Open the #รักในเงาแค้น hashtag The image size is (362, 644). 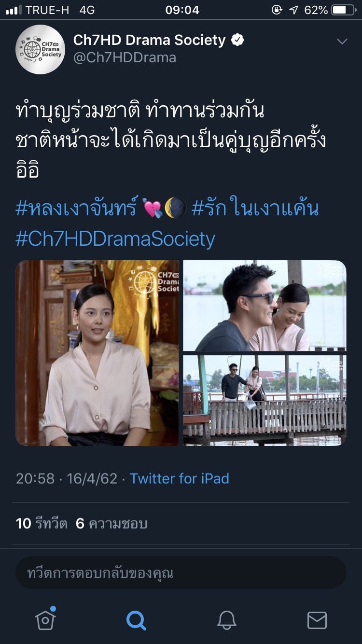(x=255, y=209)
